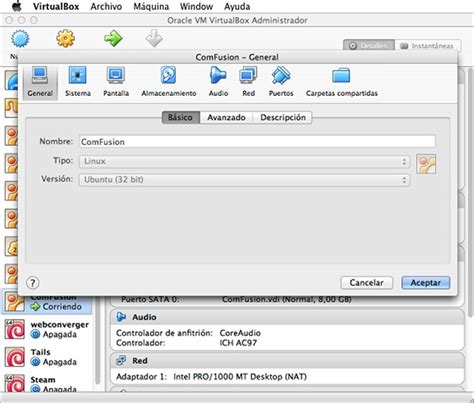This screenshot has width=474, height=403.
Task: Select the Tails VM icon
Action: pos(14,357)
